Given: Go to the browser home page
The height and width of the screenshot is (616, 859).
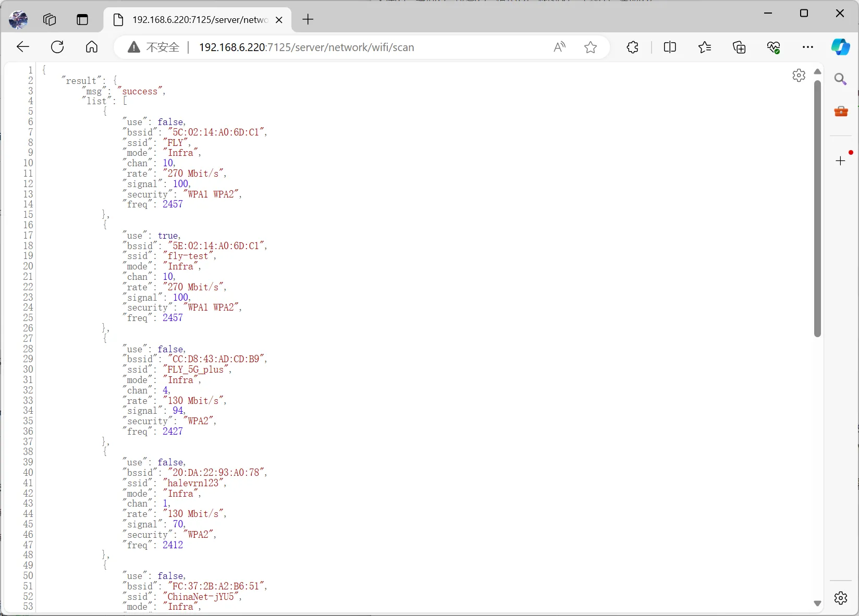Looking at the screenshot, I should pos(92,47).
